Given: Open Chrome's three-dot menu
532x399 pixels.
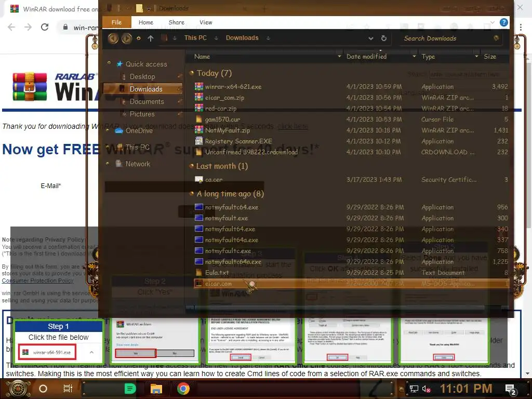Looking at the screenshot, I should tap(521, 27).
